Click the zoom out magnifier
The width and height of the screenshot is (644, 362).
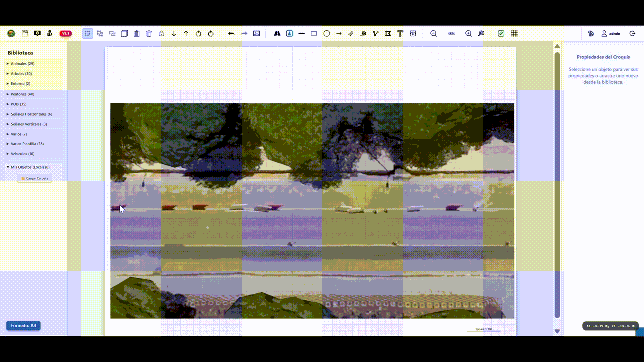click(x=433, y=34)
